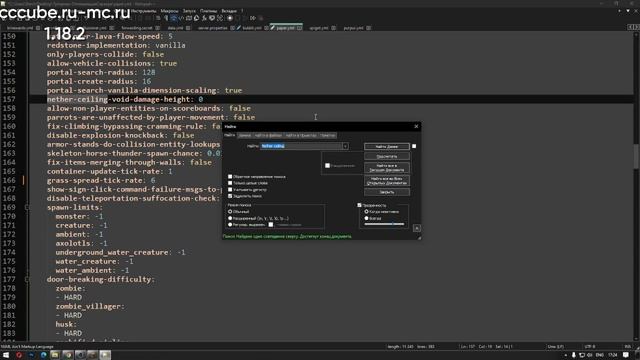Select the transparency On losing focus option

(367, 212)
